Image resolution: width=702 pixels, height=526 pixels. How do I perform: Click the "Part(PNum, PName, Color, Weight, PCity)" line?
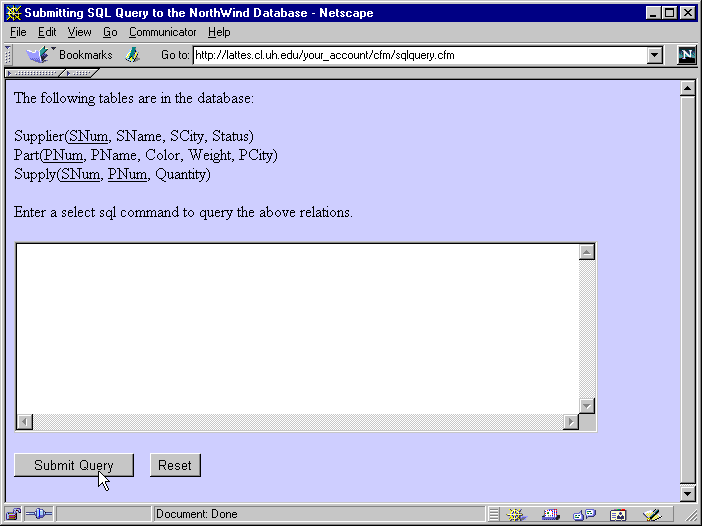pos(146,155)
